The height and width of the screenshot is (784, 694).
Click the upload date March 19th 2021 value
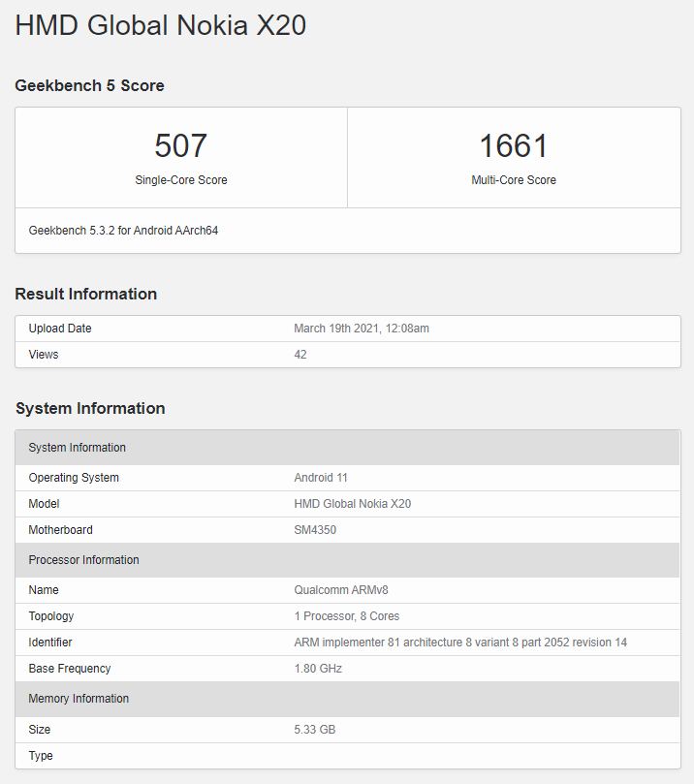point(361,329)
